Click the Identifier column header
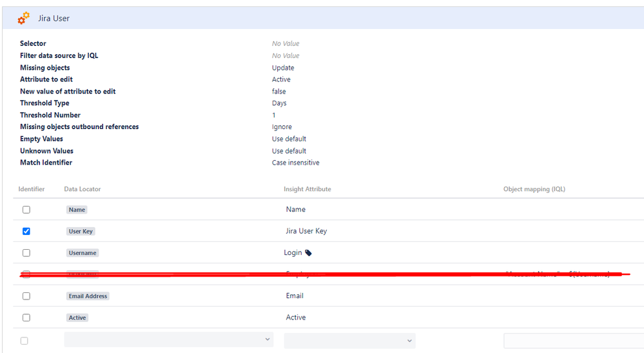Image resolution: width=644 pixels, height=353 pixels. coord(31,189)
